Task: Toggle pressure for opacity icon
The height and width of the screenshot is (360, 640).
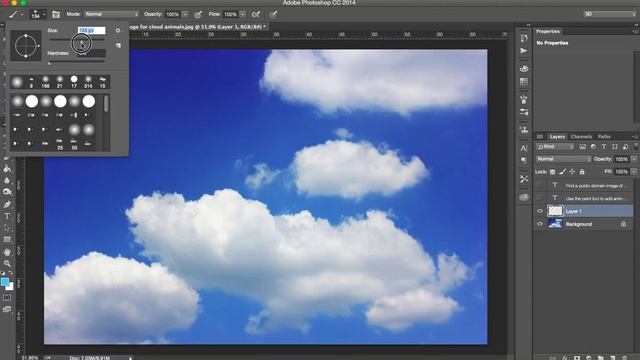Action: pos(198,14)
